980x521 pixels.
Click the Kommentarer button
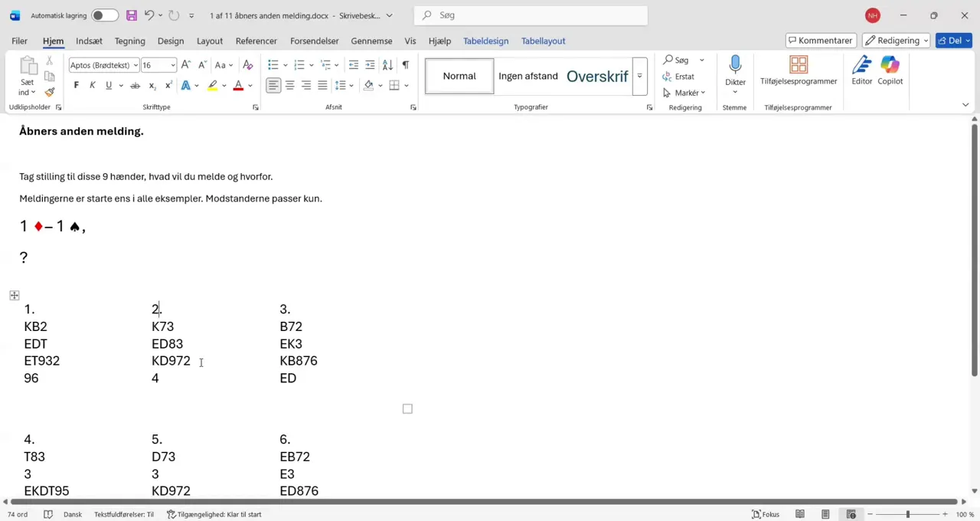tap(820, 41)
